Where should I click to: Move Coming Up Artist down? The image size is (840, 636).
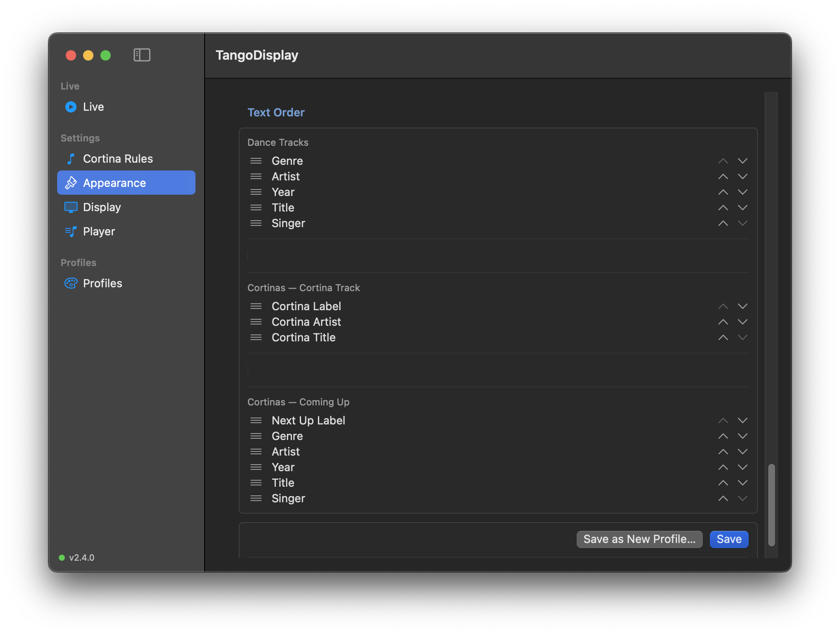[x=742, y=452]
